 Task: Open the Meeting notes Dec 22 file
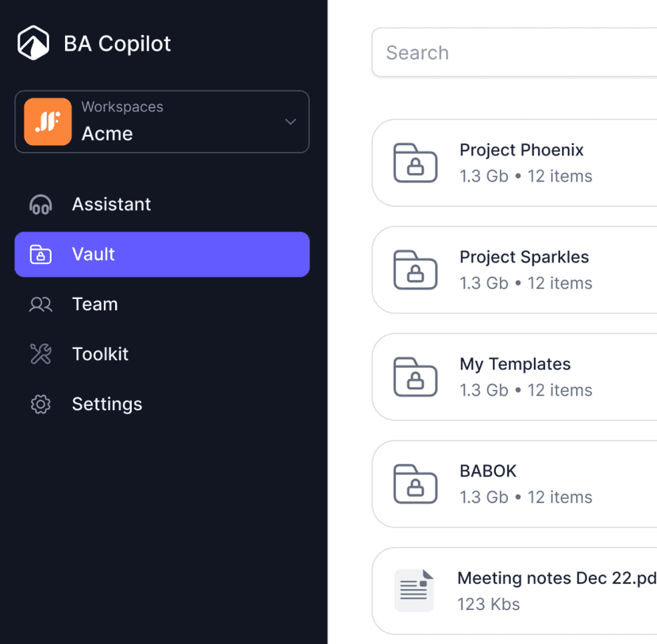tap(556, 579)
